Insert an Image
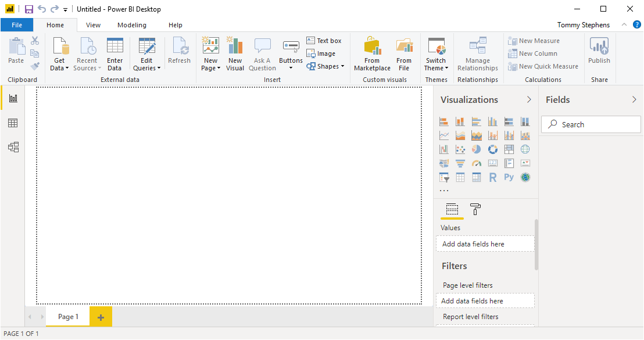Image resolution: width=644 pixels, height=340 pixels. 321,53
